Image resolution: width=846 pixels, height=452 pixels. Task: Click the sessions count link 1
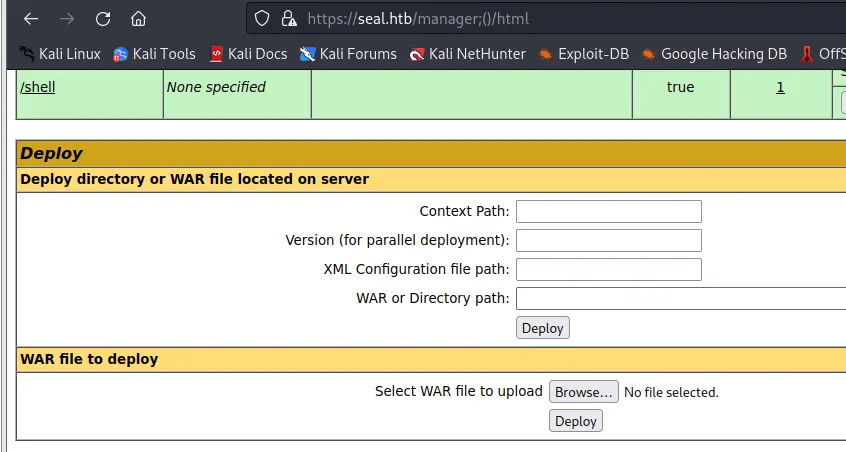[x=780, y=87]
